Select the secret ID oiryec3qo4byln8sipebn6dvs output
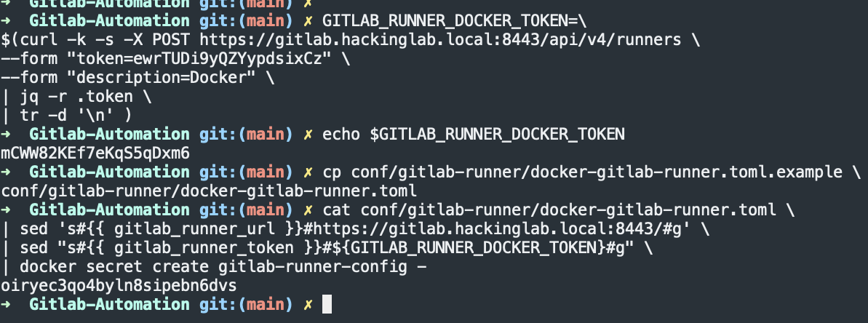This screenshot has width=868, height=323. 119,286
